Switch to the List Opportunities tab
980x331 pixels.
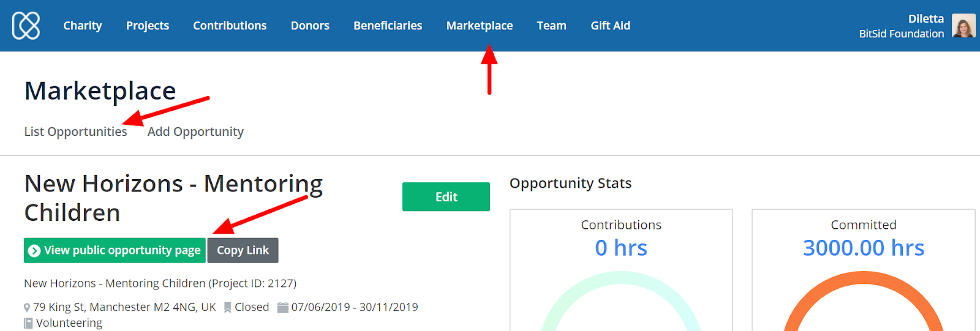pyautogui.click(x=75, y=132)
